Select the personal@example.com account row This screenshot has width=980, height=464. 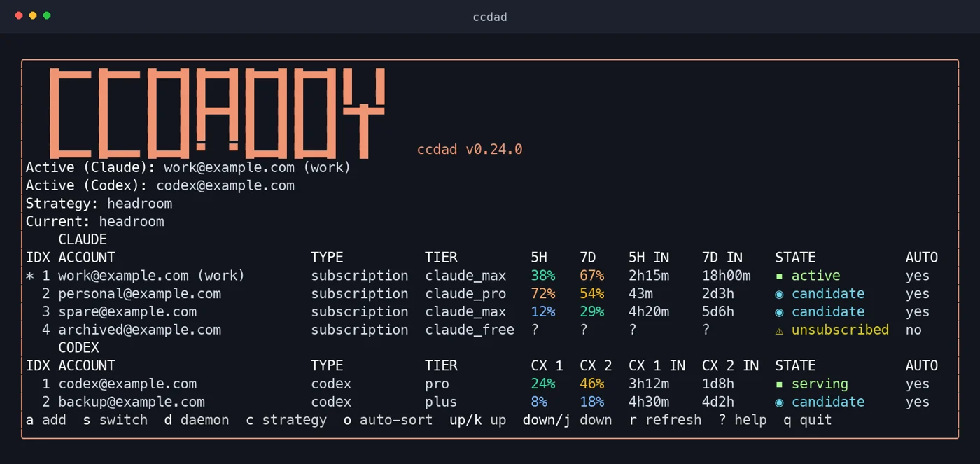pyautogui.click(x=482, y=294)
